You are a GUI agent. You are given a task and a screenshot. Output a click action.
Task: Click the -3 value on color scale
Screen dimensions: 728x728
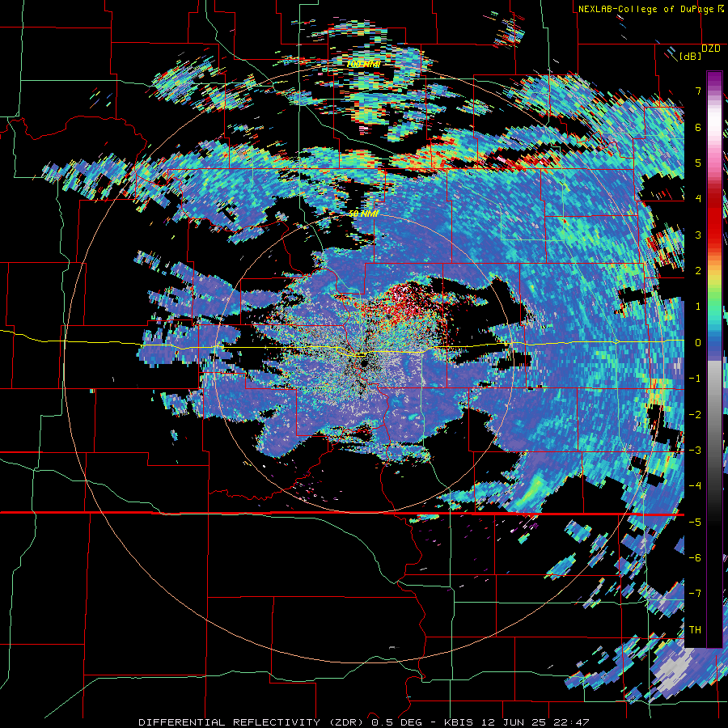tap(695, 450)
